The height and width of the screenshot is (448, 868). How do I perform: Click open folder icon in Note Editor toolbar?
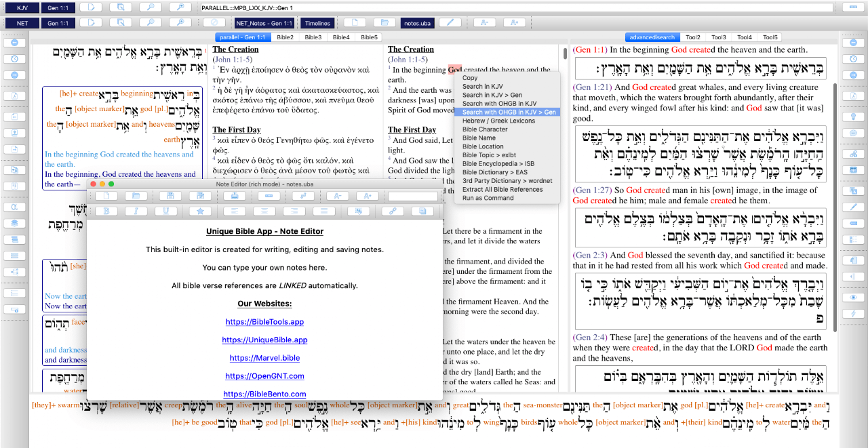coord(136,196)
